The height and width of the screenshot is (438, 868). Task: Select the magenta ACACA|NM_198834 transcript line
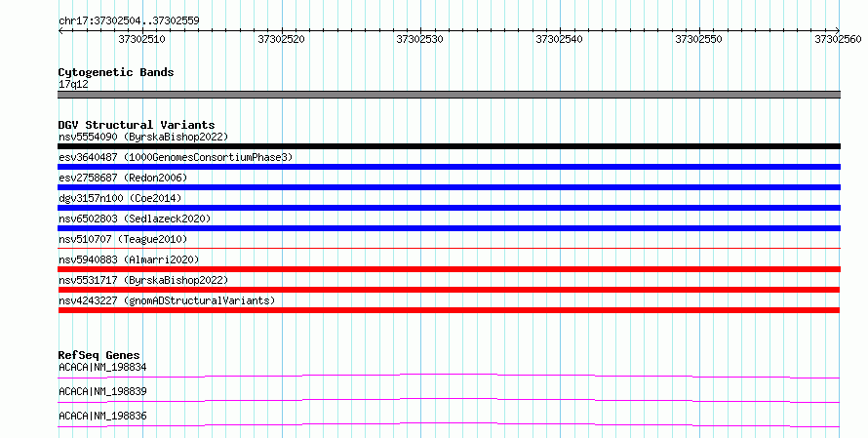pyautogui.click(x=449, y=376)
